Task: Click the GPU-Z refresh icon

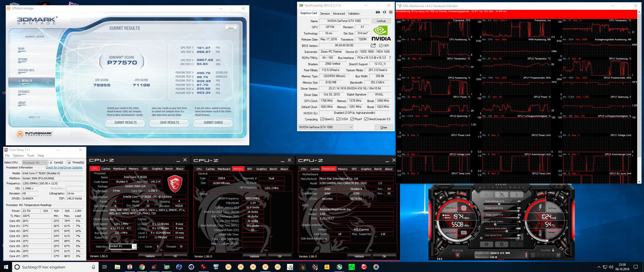Action: pyautogui.click(x=384, y=12)
